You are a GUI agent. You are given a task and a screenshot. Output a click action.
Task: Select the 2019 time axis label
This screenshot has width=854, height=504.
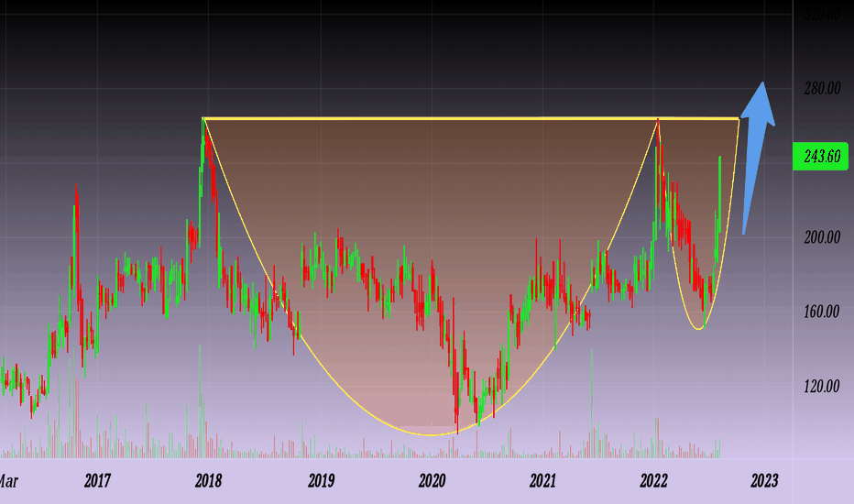point(322,480)
